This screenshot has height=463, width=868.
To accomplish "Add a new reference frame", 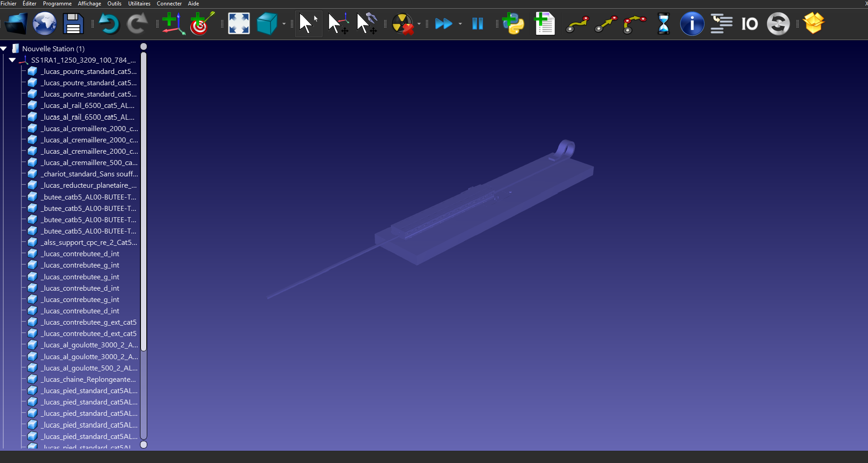I will coord(173,24).
